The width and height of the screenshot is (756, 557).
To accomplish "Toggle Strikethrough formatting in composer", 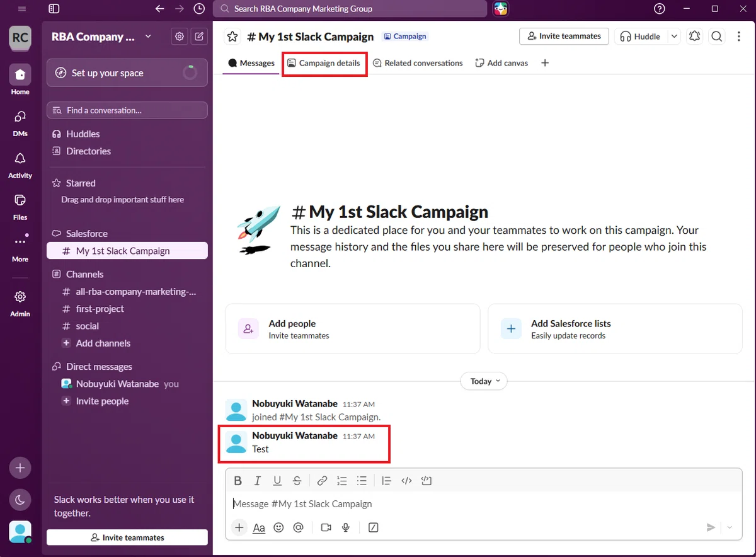I will (297, 481).
